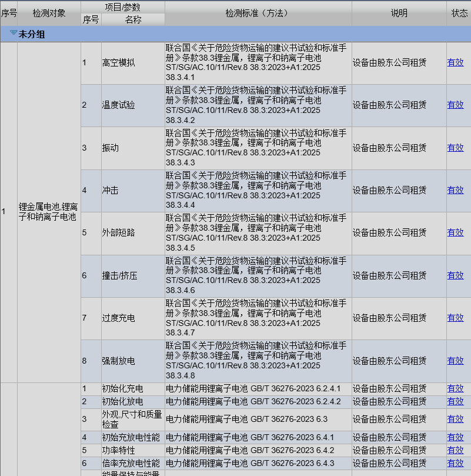Select the 名称 sub-column header
Screen dimensions: 471x476
tap(133, 19)
